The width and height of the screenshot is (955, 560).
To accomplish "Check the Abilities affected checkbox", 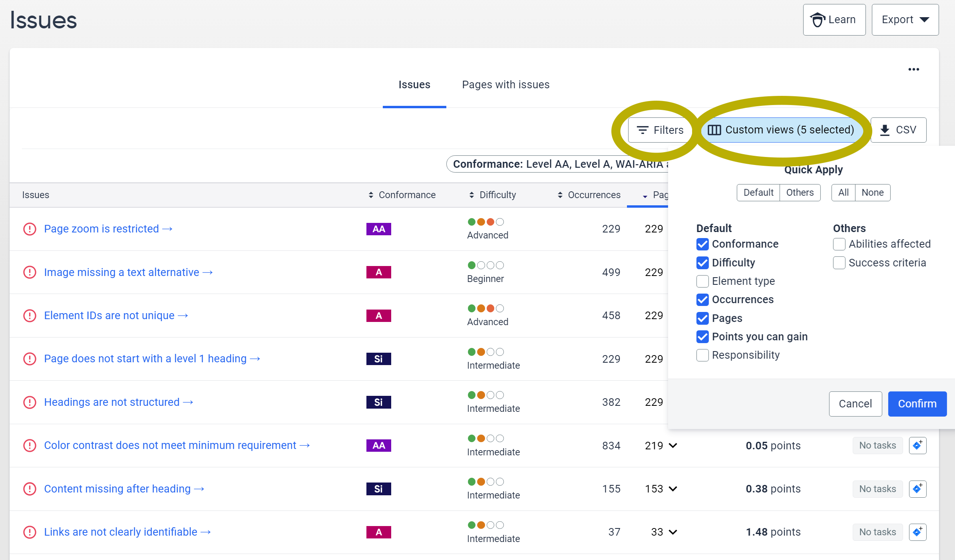I will click(x=839, y=244).
